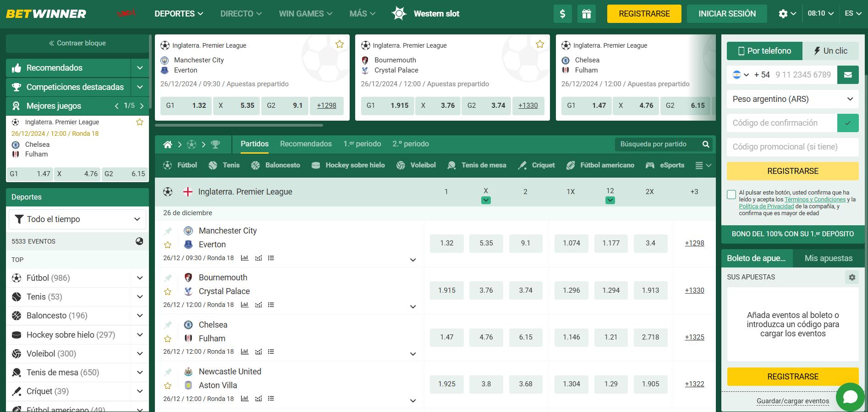Favorite Chelsea vs Fulham row

(x=168, y=339)
